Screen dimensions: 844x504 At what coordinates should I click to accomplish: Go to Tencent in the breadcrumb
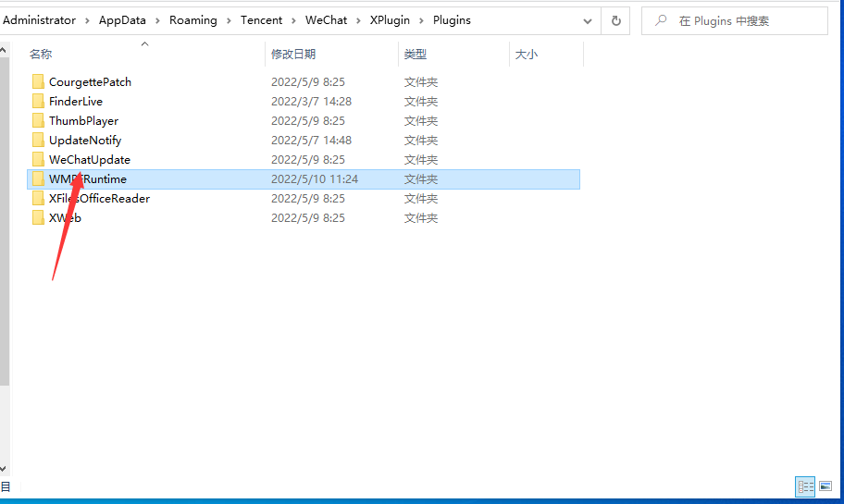(262, 20)
